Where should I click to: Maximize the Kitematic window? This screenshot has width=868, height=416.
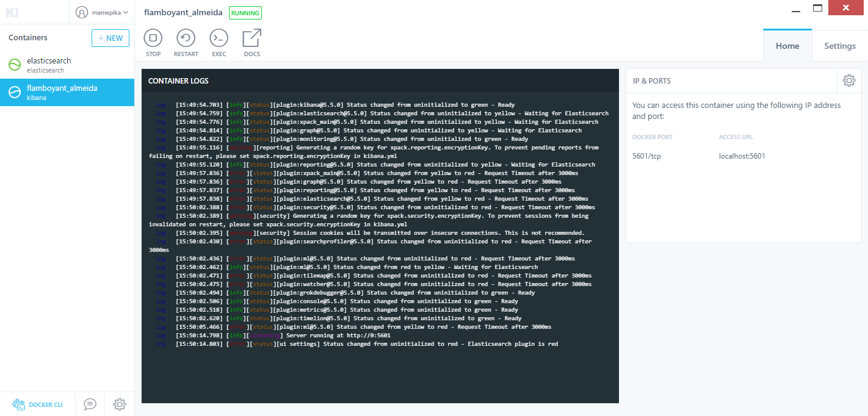pos(817,9)
